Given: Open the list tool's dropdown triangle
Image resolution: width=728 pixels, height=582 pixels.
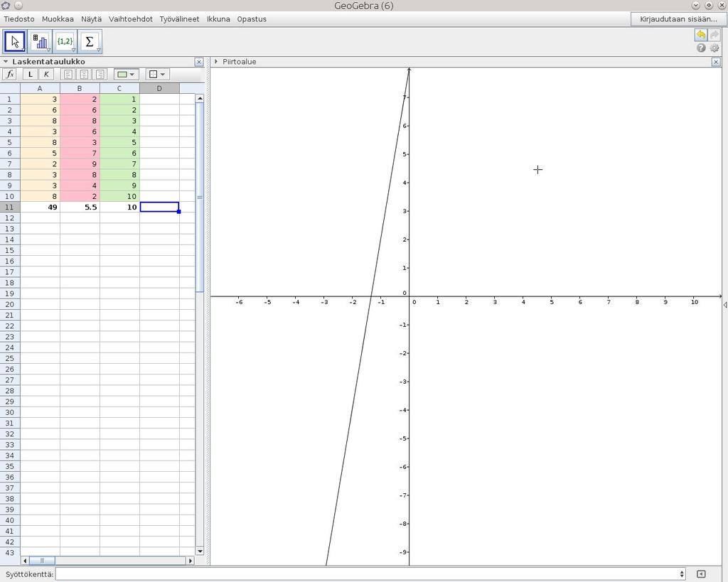Looking at the screenshot, I should (x=73, y=50).
